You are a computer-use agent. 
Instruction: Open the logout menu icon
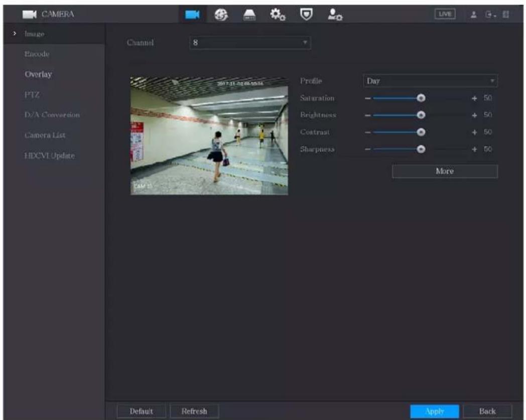(490, 15)
